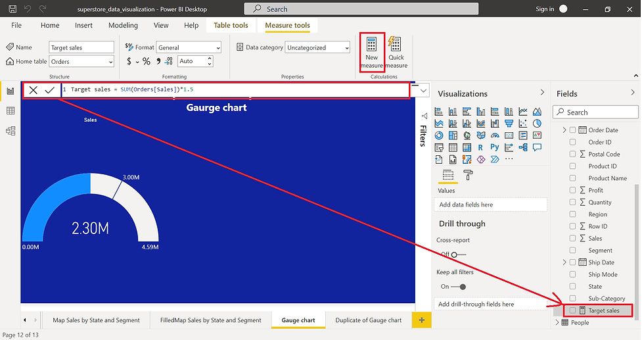Open the Duplicate of Gauge chart page

[369, 320]
